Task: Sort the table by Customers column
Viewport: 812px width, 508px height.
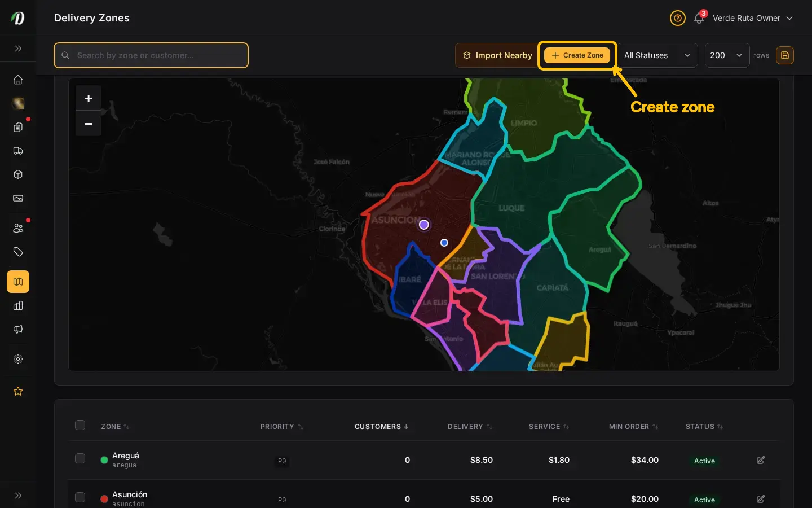Action: [x=382, y=427]
